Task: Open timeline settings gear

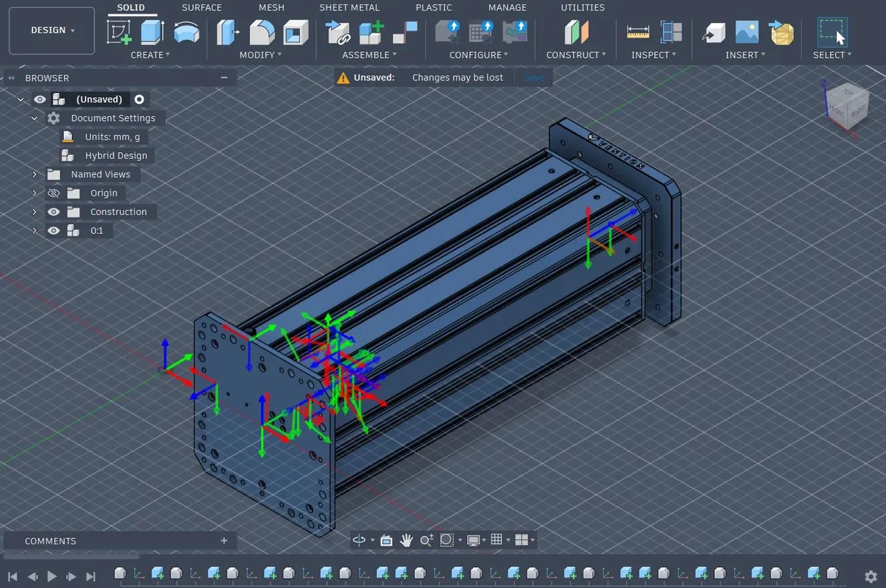Action: (x=871, y=576)
